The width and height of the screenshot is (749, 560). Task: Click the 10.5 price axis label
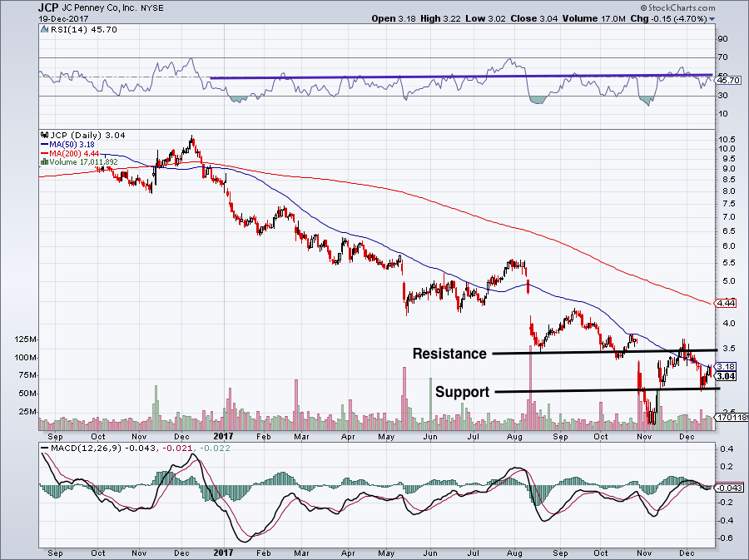(726, 140)
